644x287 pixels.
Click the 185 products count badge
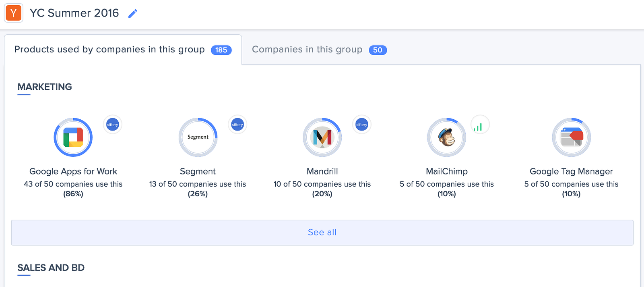click(x=221, y=50)
